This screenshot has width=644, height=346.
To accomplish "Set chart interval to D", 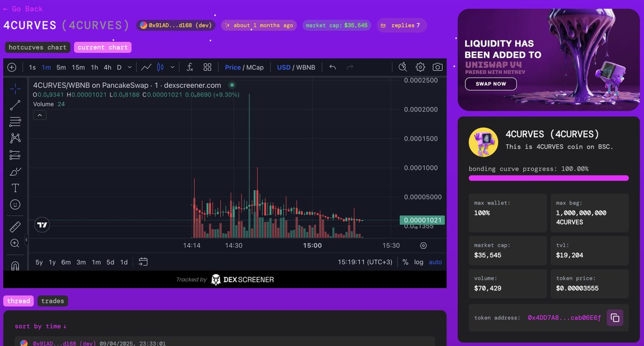I will 119,67.
